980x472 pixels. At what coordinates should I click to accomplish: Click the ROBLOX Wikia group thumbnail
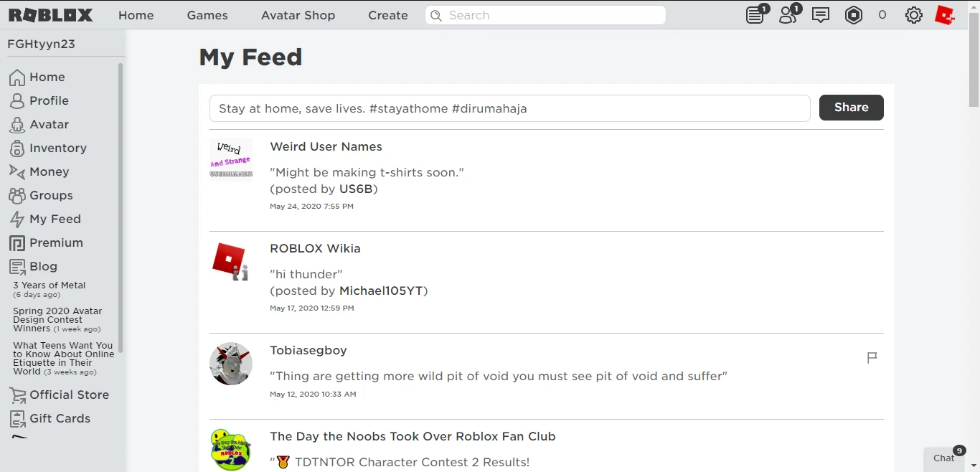coord(230,261)
